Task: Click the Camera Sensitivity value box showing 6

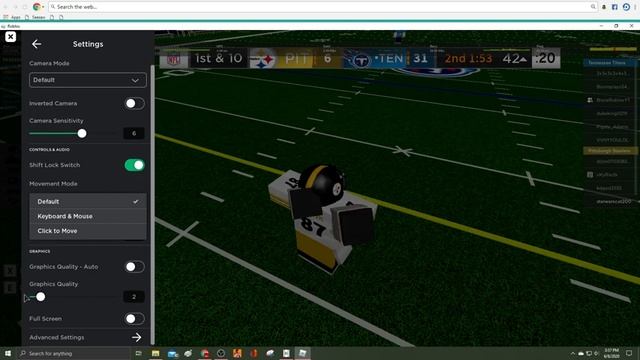Action: click(134, 133)
